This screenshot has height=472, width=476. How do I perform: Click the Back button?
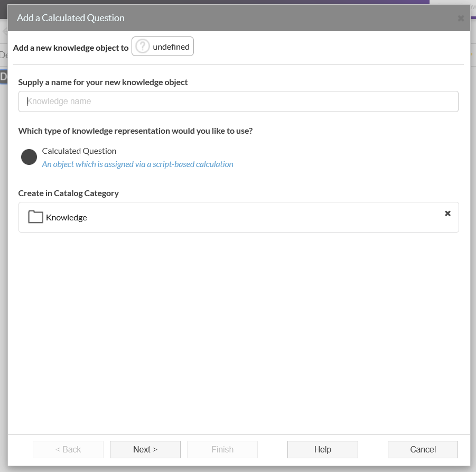(68, 449)
